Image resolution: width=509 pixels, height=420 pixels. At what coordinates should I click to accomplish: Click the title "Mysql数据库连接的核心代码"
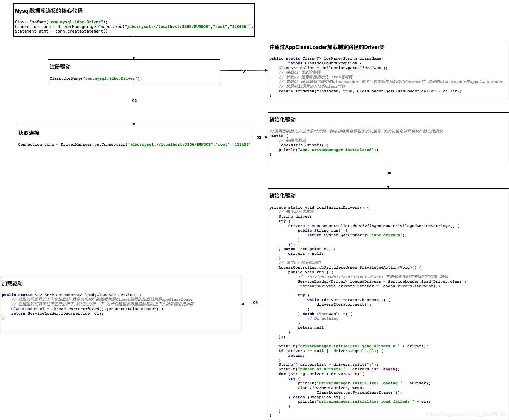click(x=49, y=11)
